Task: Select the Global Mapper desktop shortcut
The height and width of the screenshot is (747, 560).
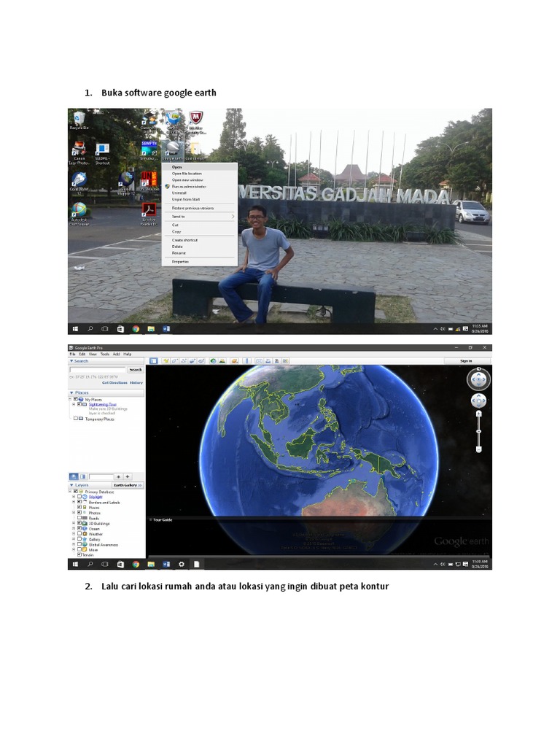Action: click(126, 183)
